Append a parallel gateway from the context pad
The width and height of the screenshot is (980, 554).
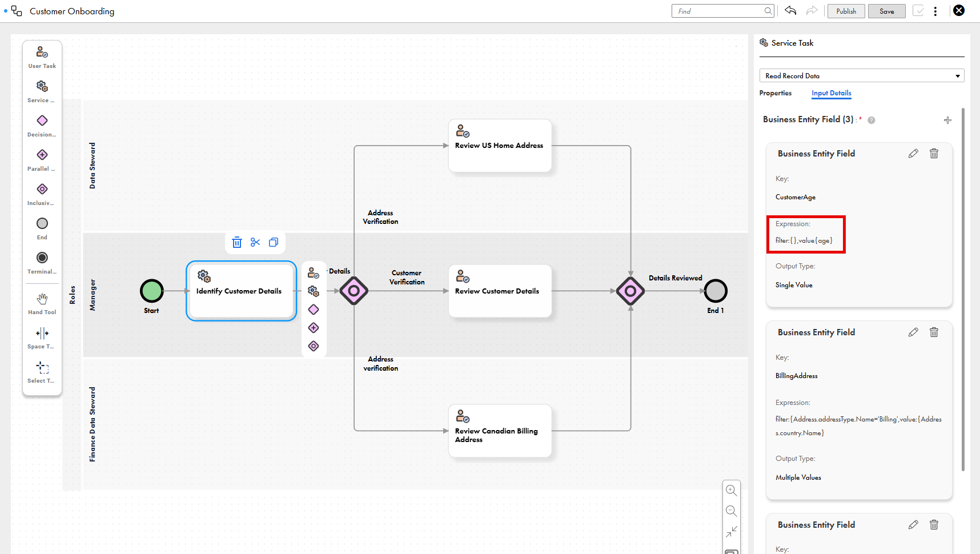pyautogui.click(x=314, y=328)
